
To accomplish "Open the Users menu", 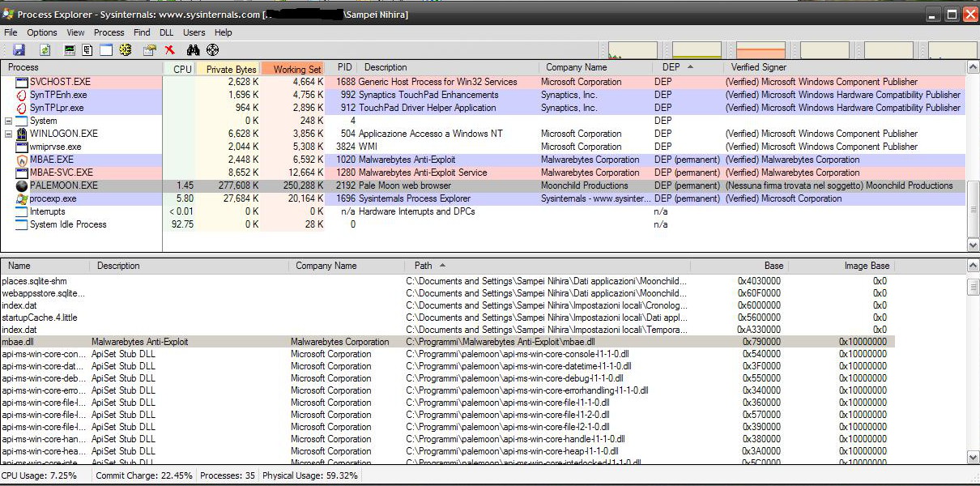I will [194, 32].
